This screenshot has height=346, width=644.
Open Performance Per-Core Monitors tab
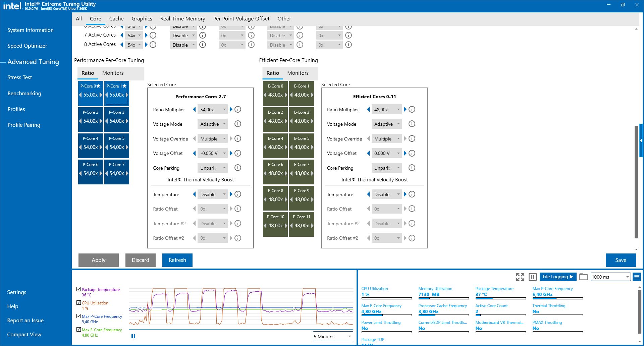click(113, 73)
